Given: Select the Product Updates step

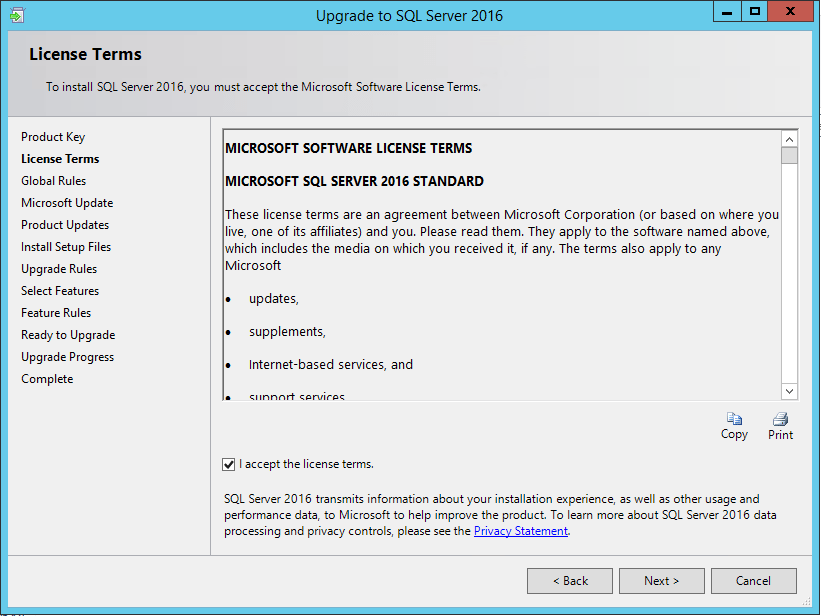Looking at the screenshot, I should (65, 225).
